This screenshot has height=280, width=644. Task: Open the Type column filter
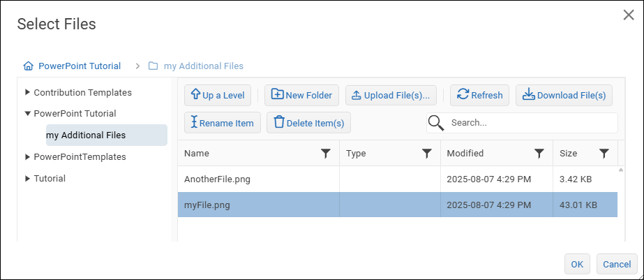pyautogui.click(x=427, y=154)
